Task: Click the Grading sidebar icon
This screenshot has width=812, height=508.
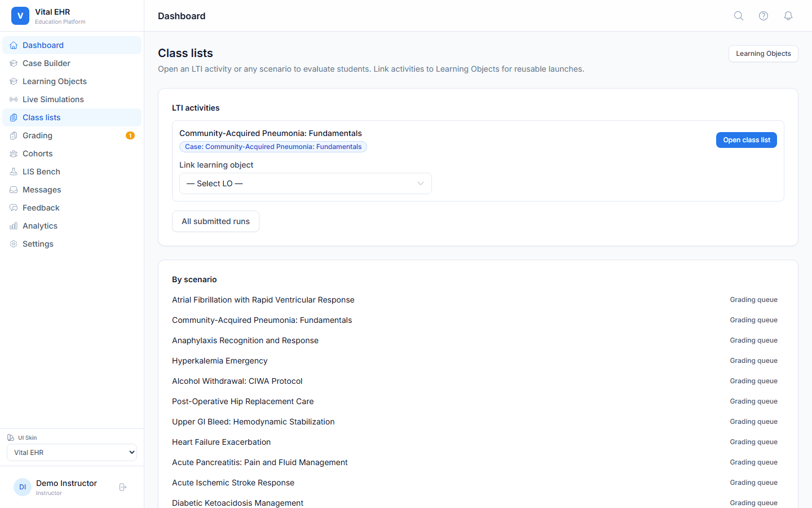Action: [14, 135]
